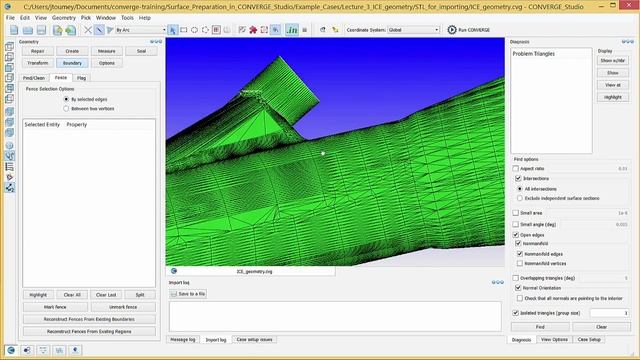Click the New file toolbar icon
This screenshot has width=640, height=360.
point(14,30)
